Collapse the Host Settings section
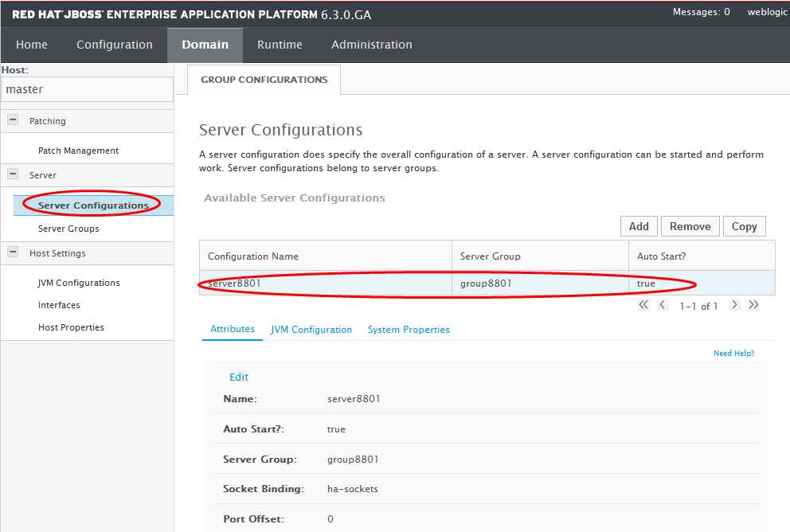This screenshot has height=532, width=790. [13, 252]
